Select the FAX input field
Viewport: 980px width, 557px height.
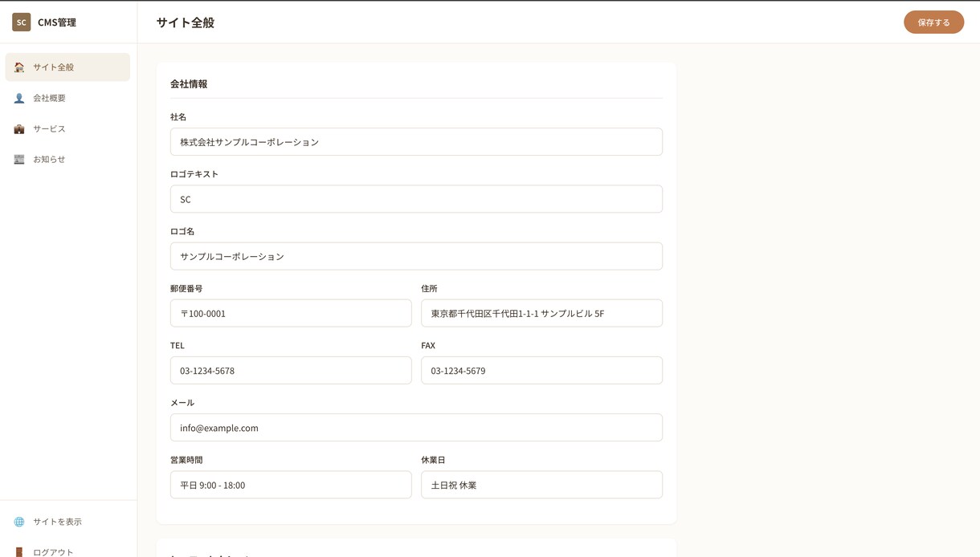(541, 370)
